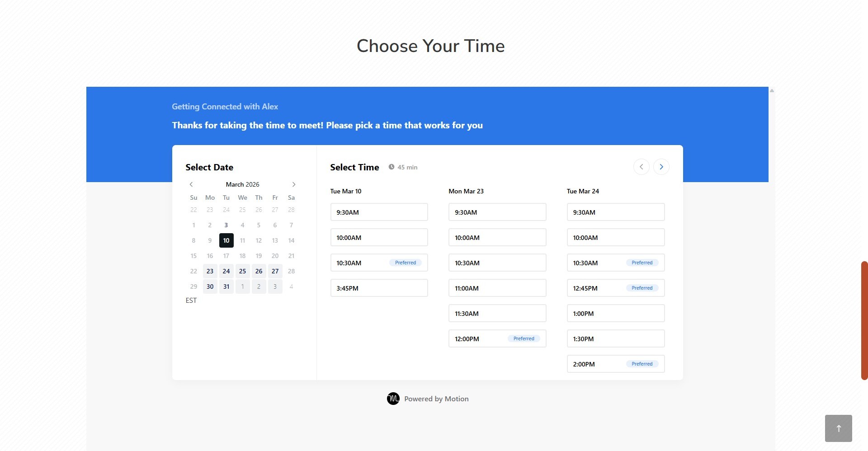Select 3:45PM slot on Tue Mar 10
The height and width of the screenshot is (451, 868).
coord(379,288)
